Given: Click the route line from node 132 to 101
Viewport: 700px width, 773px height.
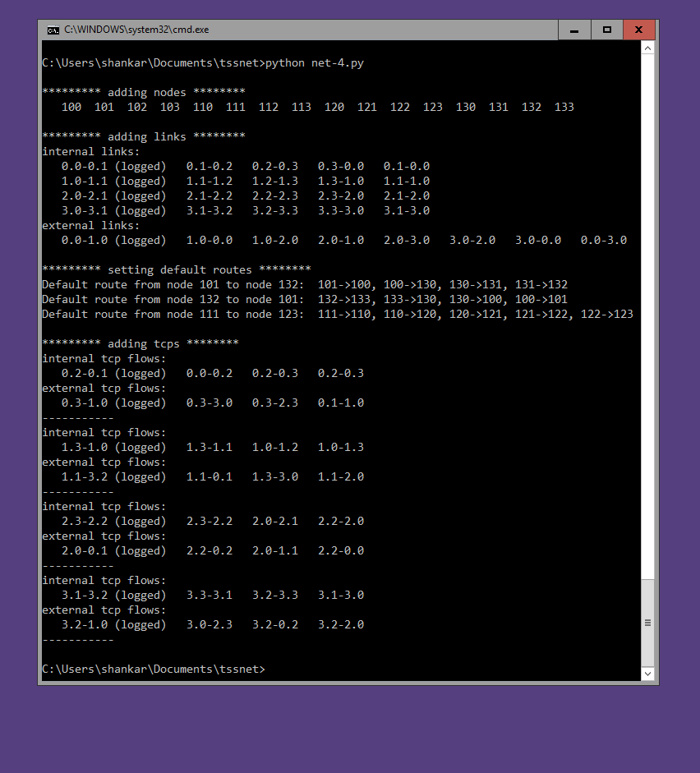Looking at the screenshot, I should pos(305,300).
